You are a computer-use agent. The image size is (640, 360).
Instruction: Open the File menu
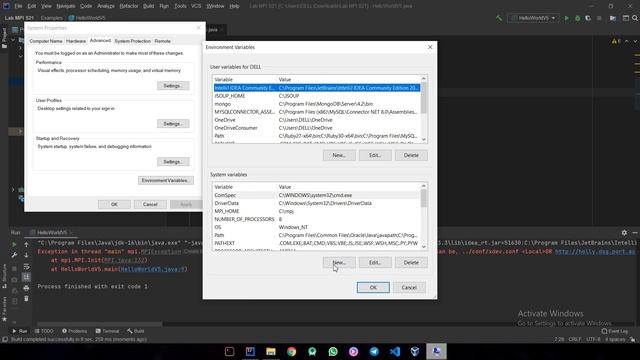pos(18,6)
